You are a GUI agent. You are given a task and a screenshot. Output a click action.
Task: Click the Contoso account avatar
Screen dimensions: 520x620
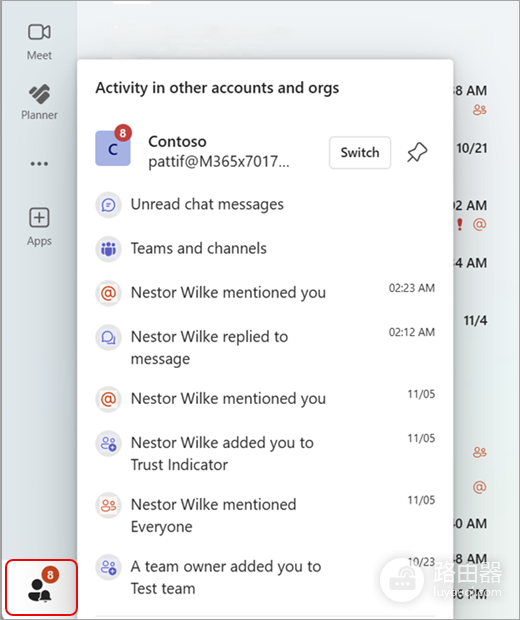[113, 148]
